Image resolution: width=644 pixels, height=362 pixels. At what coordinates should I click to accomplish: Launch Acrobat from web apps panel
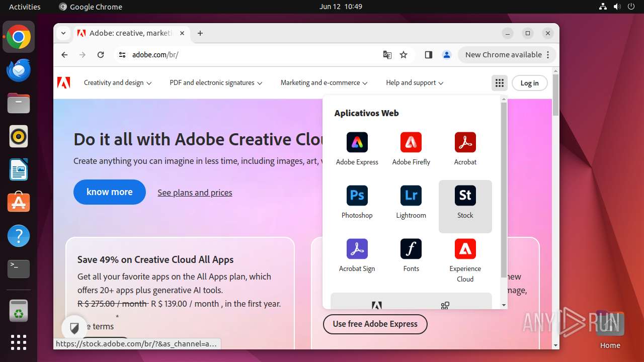click(465, 148)
